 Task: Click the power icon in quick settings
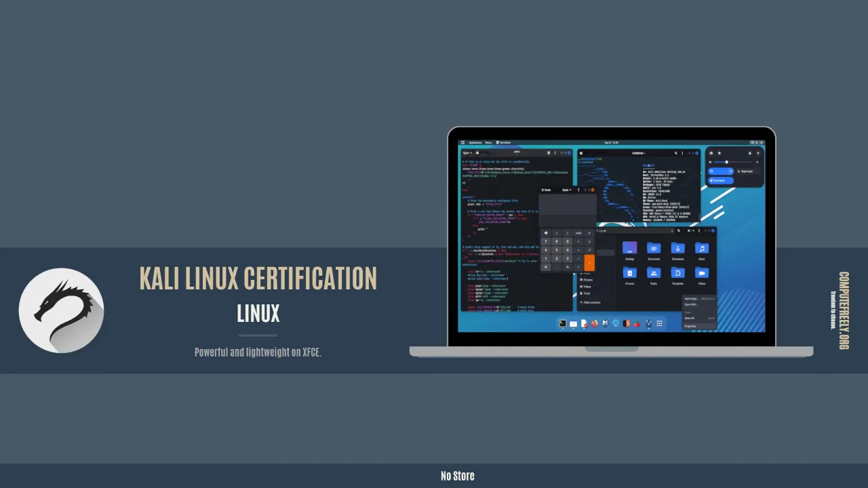757,153
